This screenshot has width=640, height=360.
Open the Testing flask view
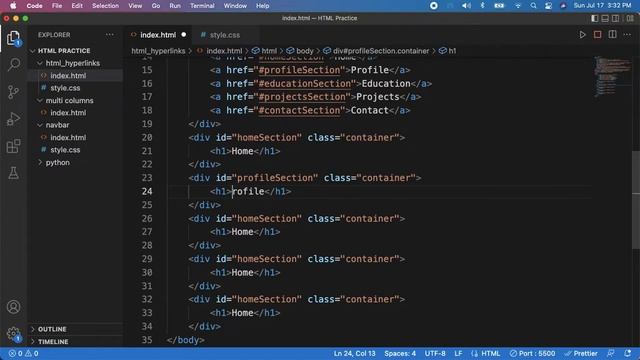[13, 173]
